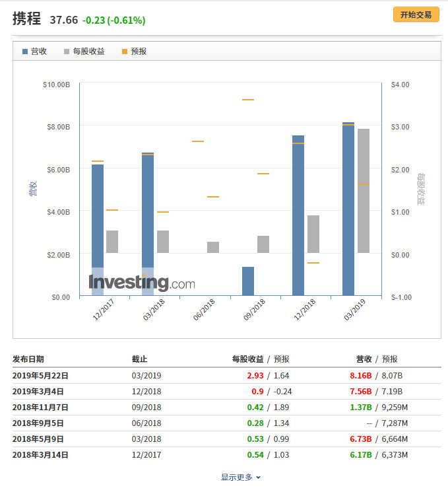Click the Investing.com watermark logo

pos(142,283)
